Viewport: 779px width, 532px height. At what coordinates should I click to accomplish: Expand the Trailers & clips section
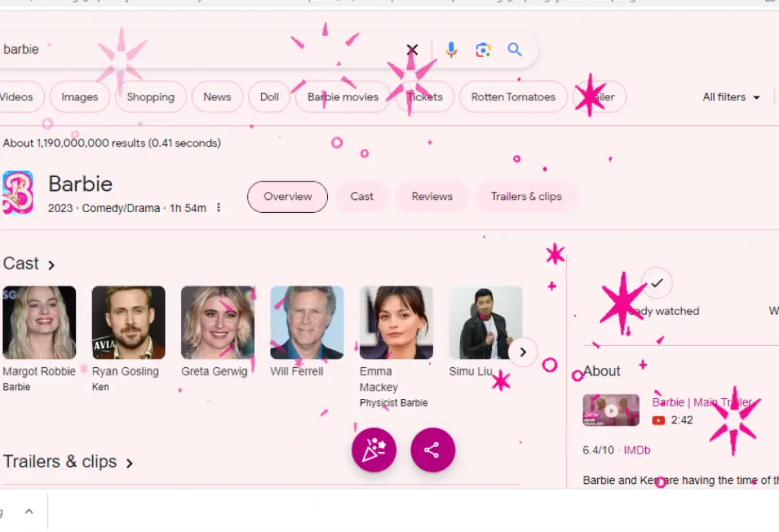point(130,463)
